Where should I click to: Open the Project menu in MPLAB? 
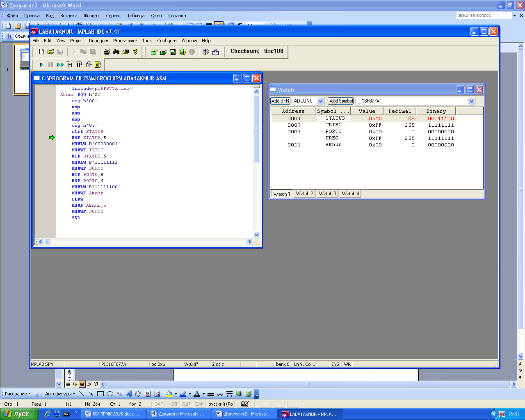(x=77, y=41)
